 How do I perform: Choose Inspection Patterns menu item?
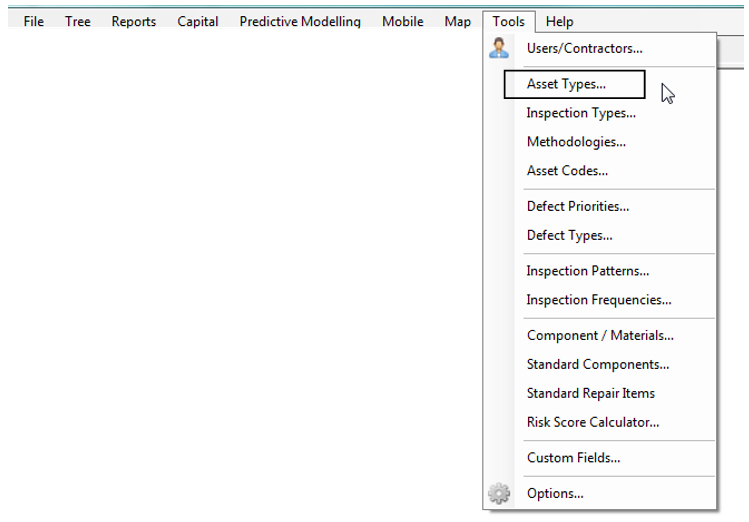coord(588,271)
